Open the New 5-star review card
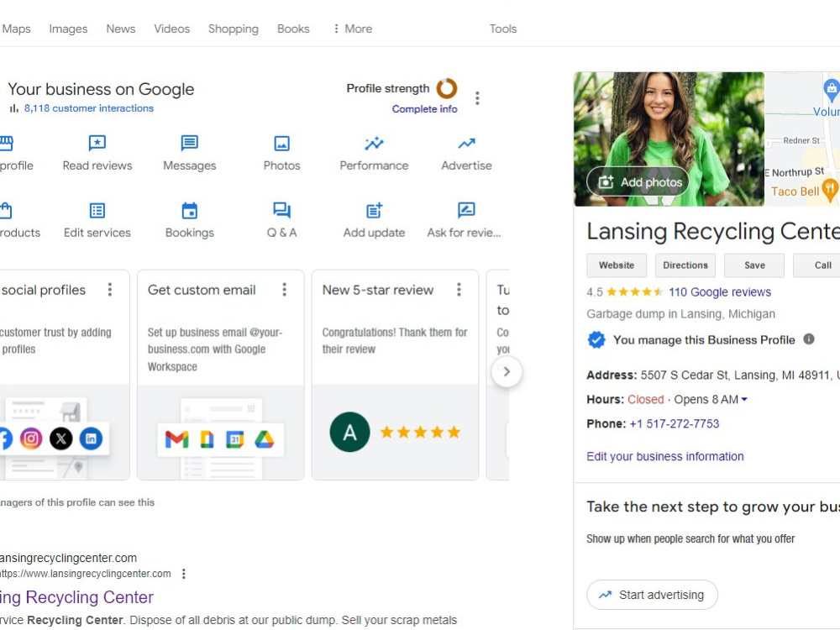Viewport: 840px width, 630px height. click(x=396, y=375)
